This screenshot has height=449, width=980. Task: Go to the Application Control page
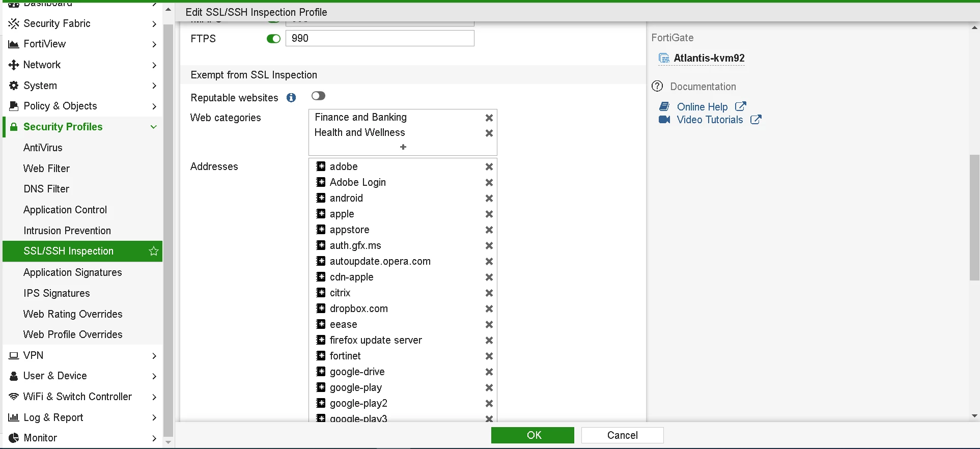[x=65, y=210]
